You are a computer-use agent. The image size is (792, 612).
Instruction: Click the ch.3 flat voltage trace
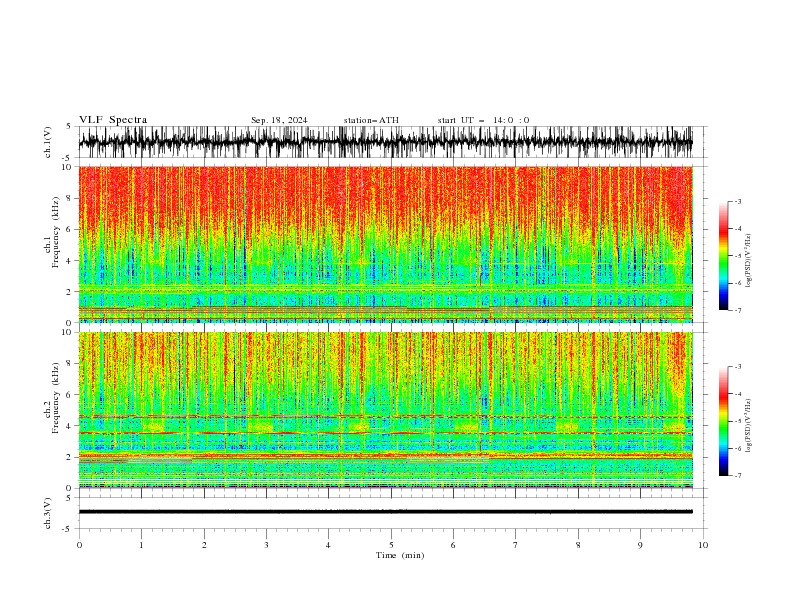coord(385,512)
